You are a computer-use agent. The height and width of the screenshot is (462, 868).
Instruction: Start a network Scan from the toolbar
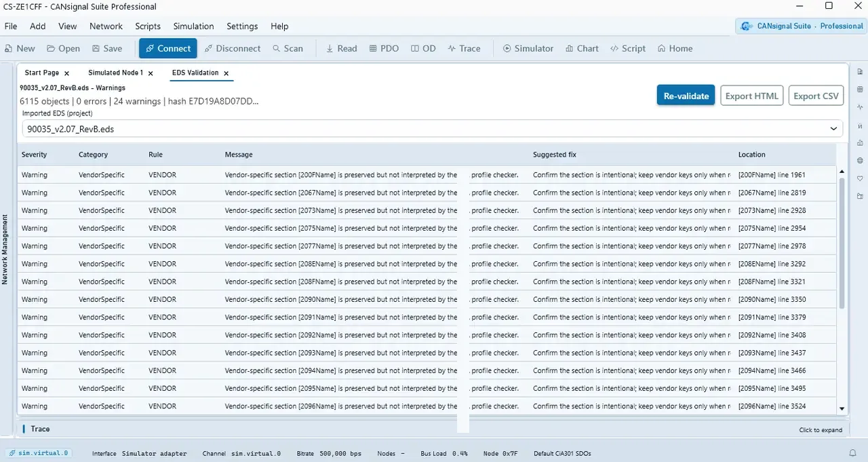point(288,48)
